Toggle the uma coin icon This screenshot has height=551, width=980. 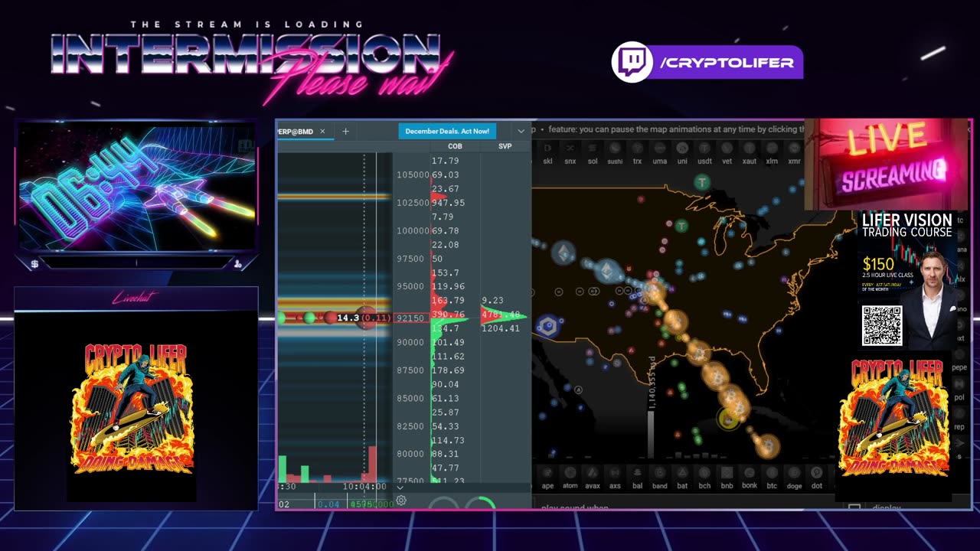coord(660,148)
